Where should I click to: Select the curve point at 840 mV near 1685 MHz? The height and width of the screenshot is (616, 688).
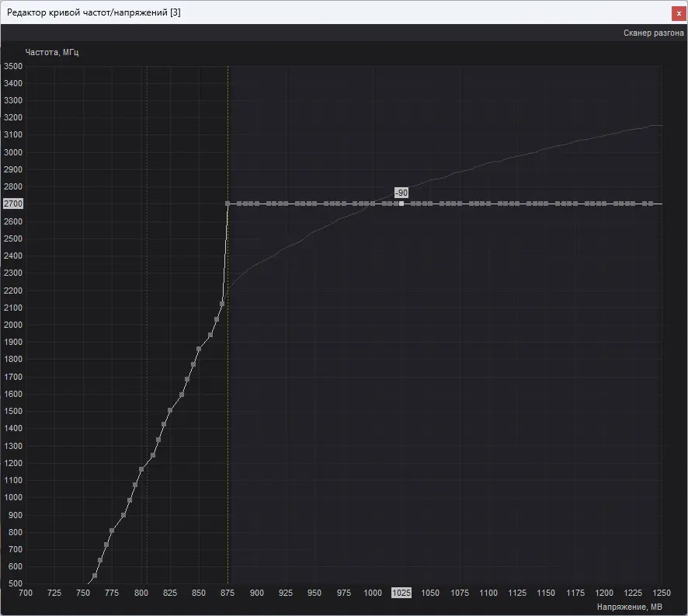(187, 379)
